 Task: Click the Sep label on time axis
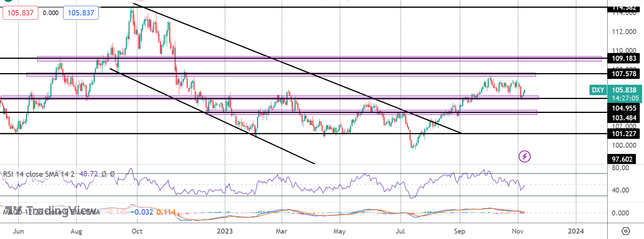[x=459, y=231]
